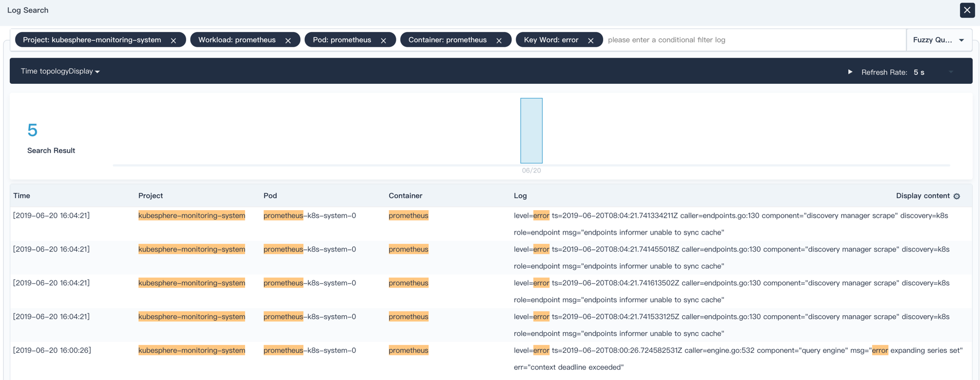This screenshot has height=380, width=980.
Task: Focus the conditional filter log input
Action: pos(754,40)
